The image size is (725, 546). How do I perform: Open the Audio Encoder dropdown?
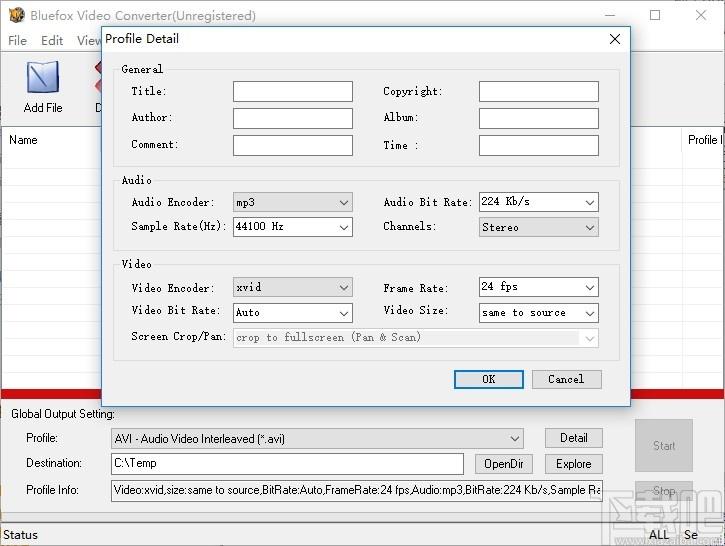[293, 202]
